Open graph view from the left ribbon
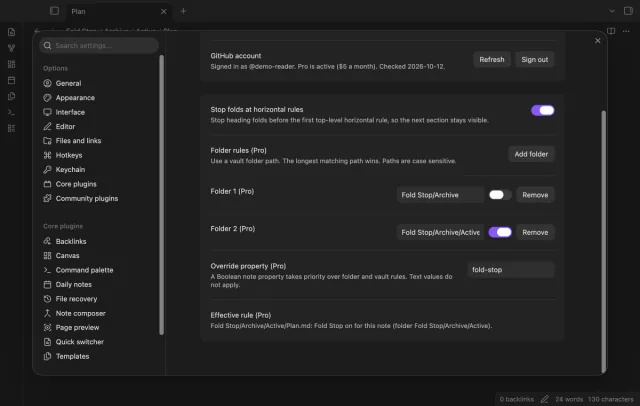The height and width of the screenshot is (406, 640). 11,48
